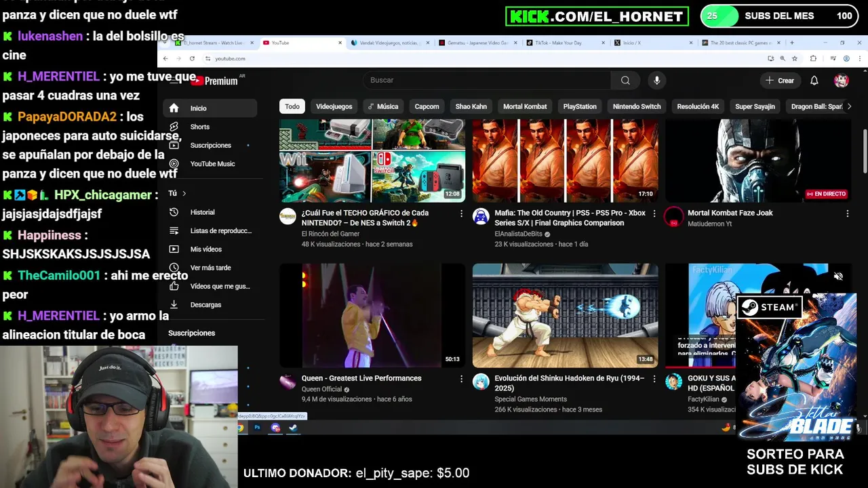The image size is (868, 488).
Task: Open Vídeos que me gustan
Action: click(x=210, y=286)
